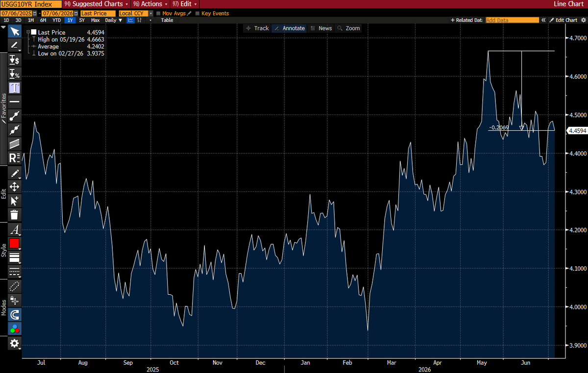Open the pencil draw tool
Image resolution: width=588 pixels, height=373 pixels.
tap(15, 46)
